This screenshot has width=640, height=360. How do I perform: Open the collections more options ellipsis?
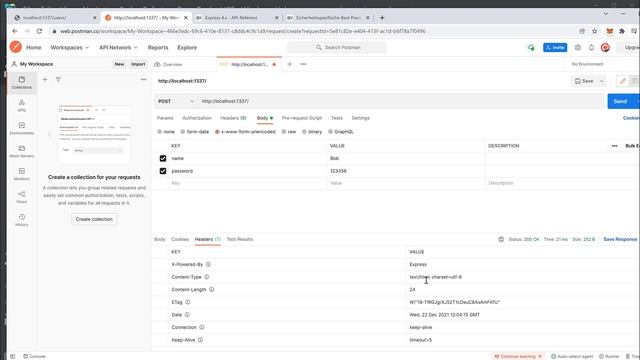pos(143,80)
